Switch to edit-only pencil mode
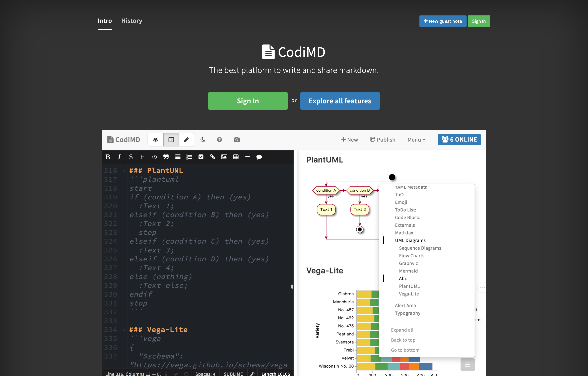The image size is (588, 376). click(186, 140)
